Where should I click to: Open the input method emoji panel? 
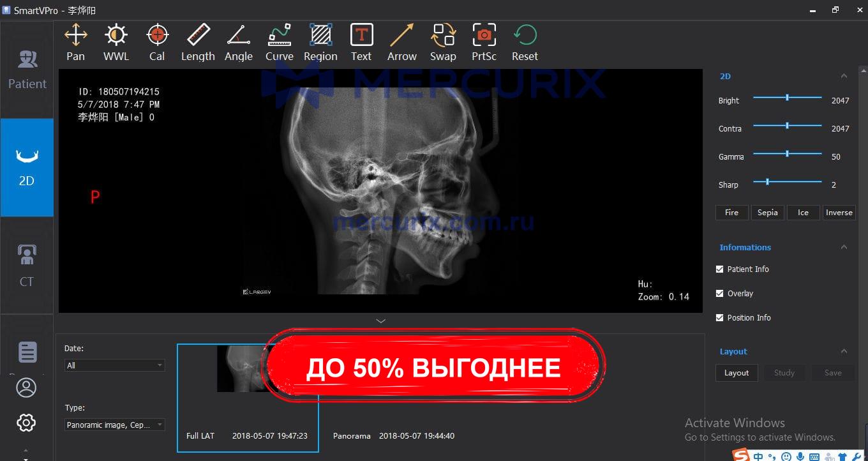[786, 457]
